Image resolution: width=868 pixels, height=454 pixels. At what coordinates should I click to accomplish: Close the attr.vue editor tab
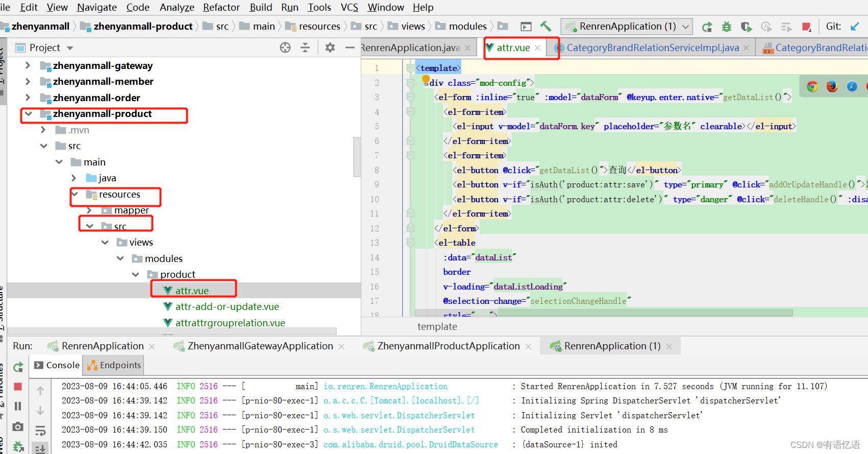coord(537,48)
